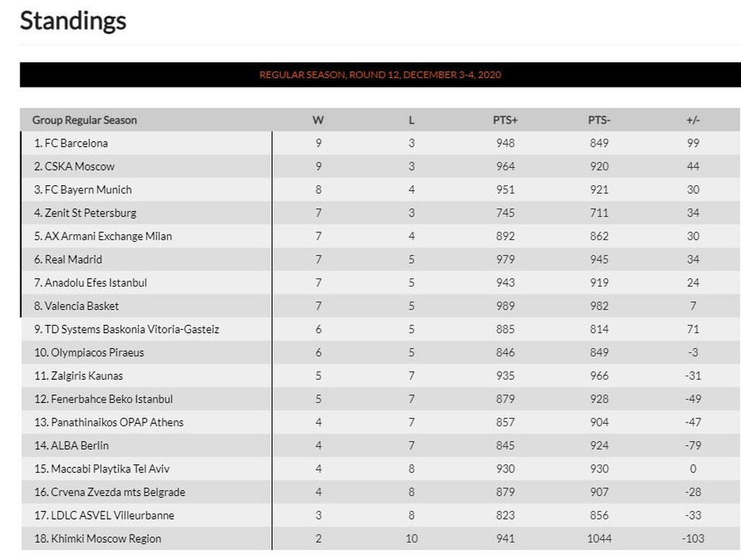Sort by the +/- column header
The width and height of the screenshot is (741, 560).
pyautogui.click(x=693, y=120)
